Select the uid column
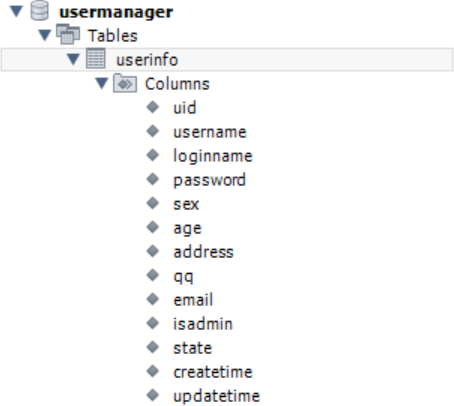454x406 pixels. pyautogui.click(x=185, y=108)
